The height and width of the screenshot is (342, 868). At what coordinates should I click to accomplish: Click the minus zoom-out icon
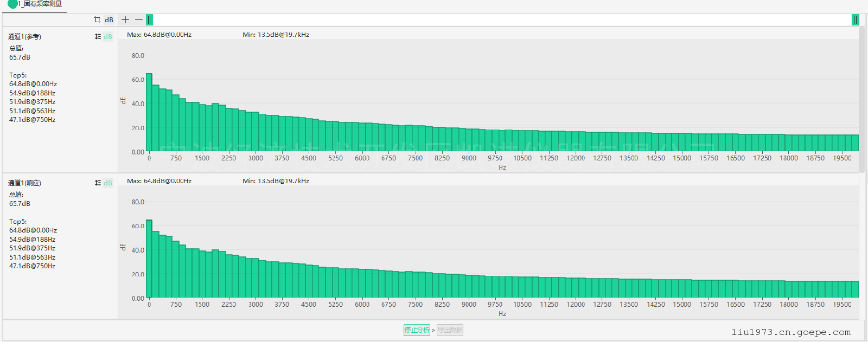(x=139, y=20)
